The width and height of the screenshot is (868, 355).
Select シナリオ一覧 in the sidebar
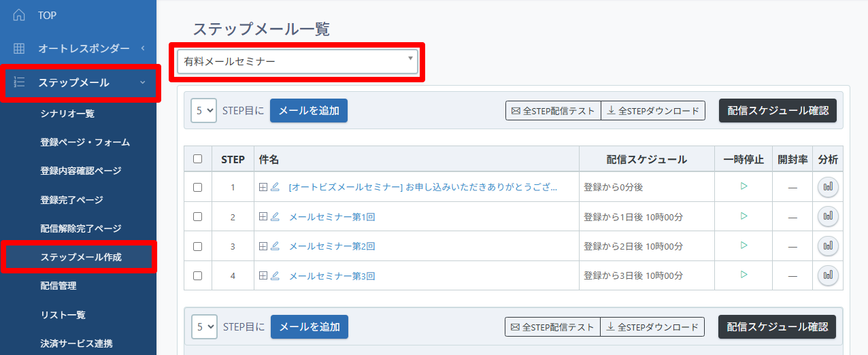tap(67, 114)
